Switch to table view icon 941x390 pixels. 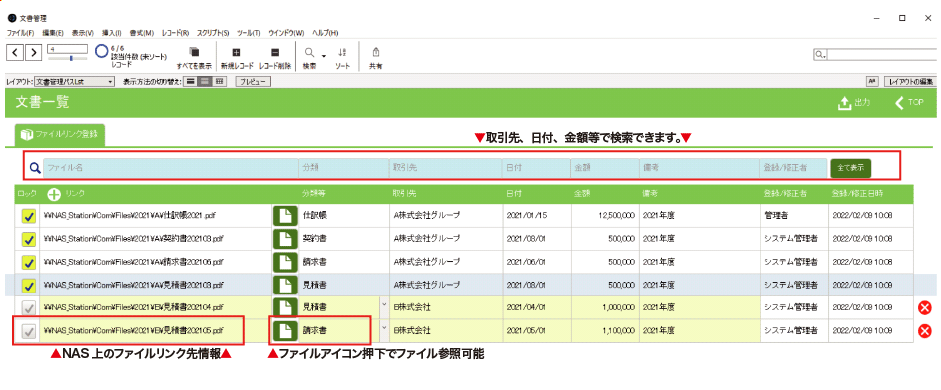click(220, 81)
